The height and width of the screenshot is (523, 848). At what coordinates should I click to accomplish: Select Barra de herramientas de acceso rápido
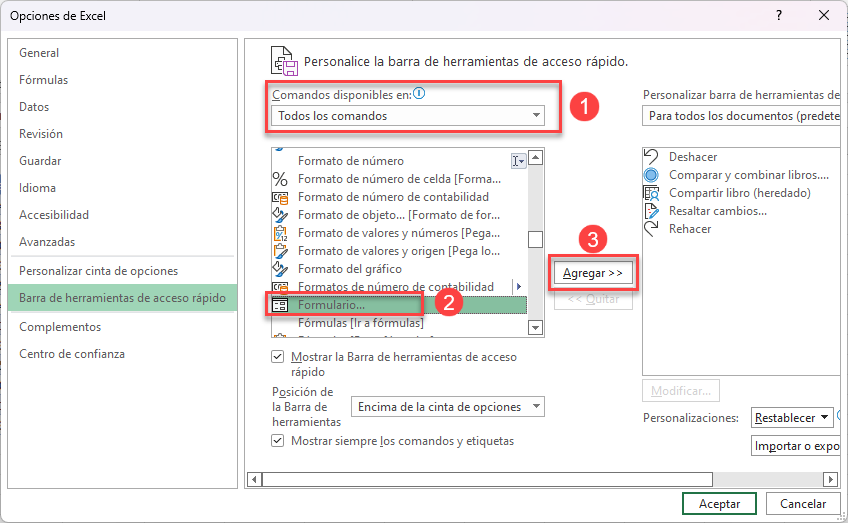122,298
